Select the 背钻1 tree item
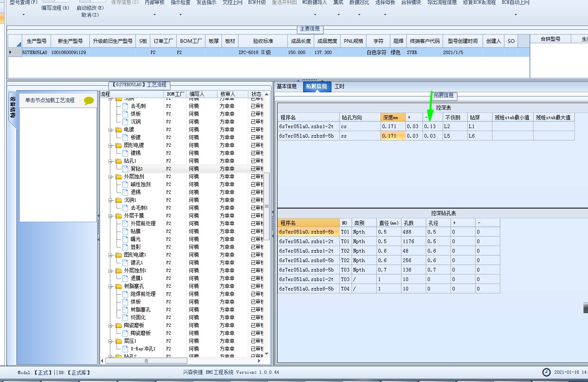Viewport: 588px width, 382px height. tap(137, 169)
